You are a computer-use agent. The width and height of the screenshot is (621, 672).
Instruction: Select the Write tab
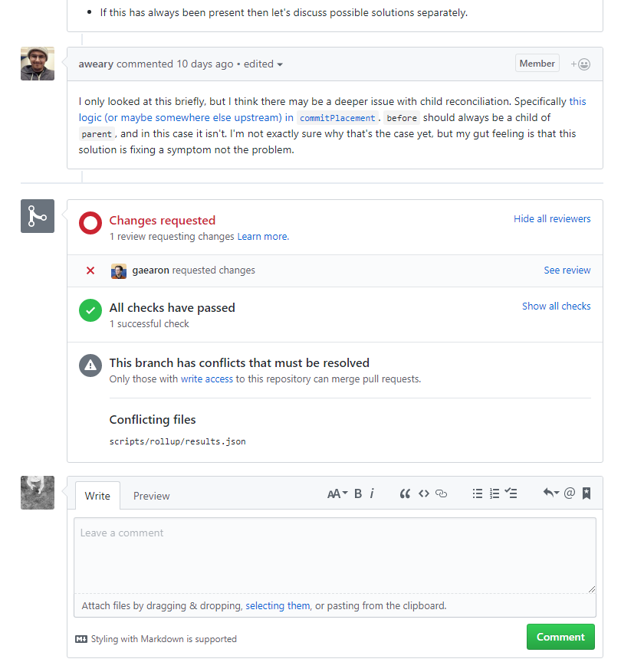[x=97, y=496]
